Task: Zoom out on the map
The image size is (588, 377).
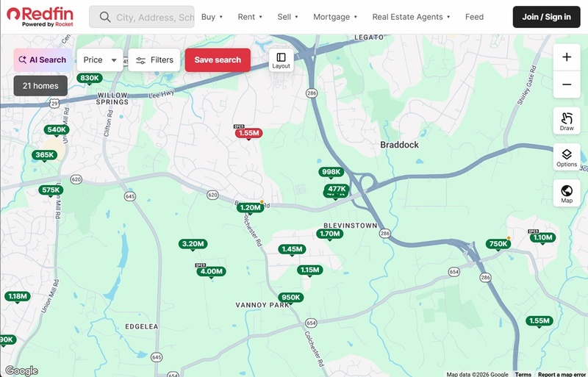Action: point(567,85)
